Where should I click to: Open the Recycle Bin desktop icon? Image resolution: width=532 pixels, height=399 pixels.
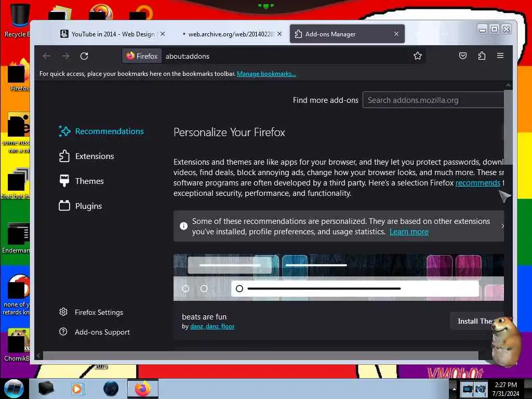tap(18, 20)
